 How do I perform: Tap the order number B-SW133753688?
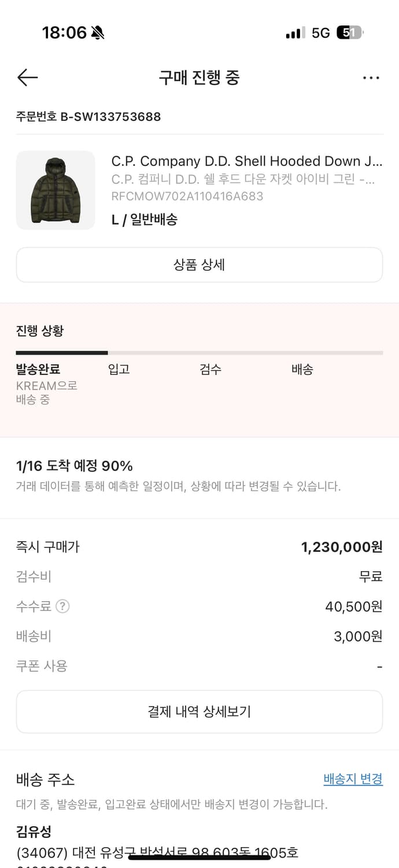tap(88, 116)
